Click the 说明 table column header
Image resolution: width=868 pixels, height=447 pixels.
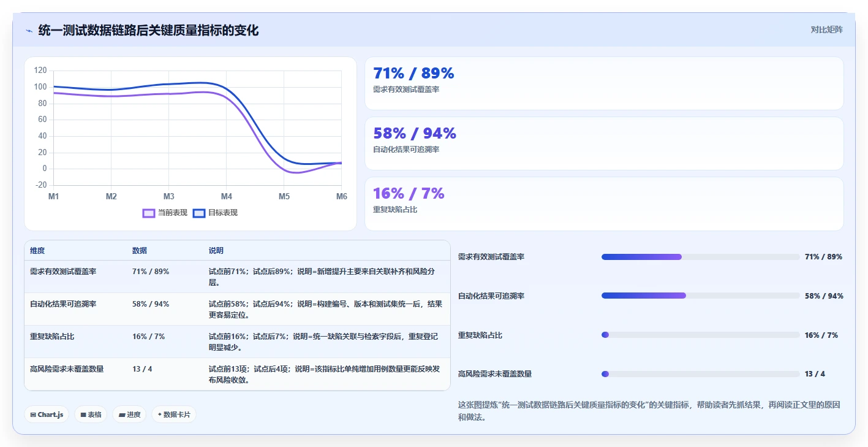[216, 251]
